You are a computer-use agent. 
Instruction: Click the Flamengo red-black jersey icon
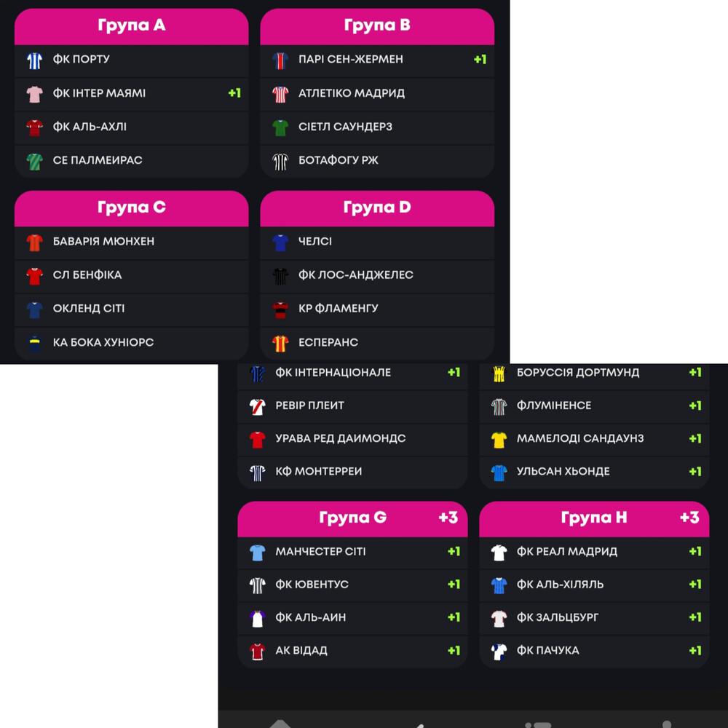(x=280, y=309)
